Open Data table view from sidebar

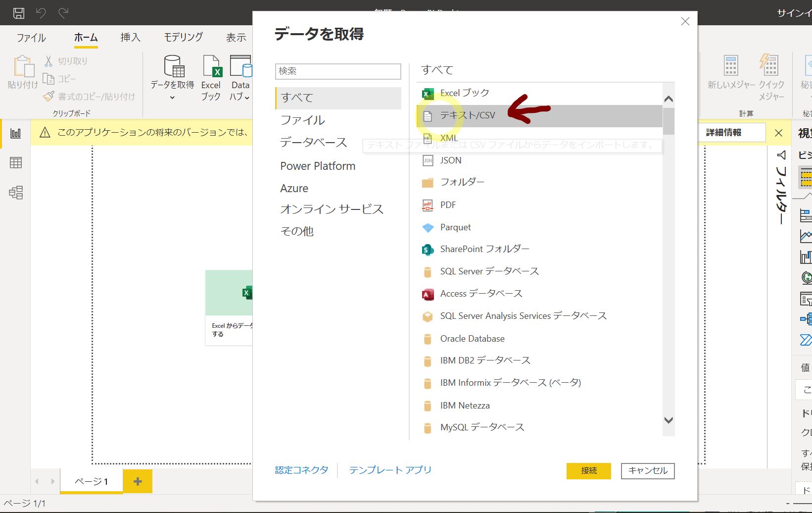[16, 162]
